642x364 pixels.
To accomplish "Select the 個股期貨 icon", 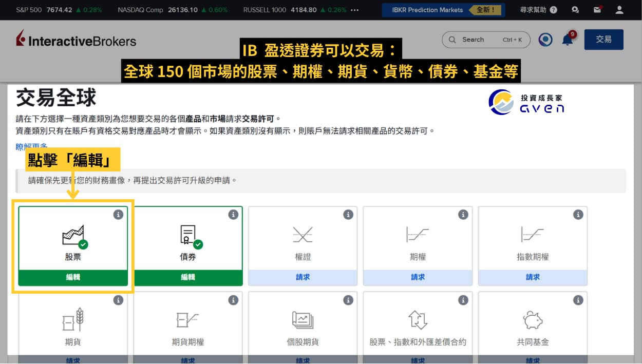I will 303,320.
